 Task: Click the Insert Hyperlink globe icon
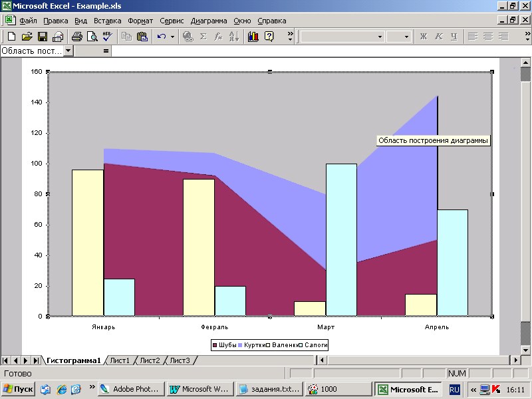click(188, 37)
